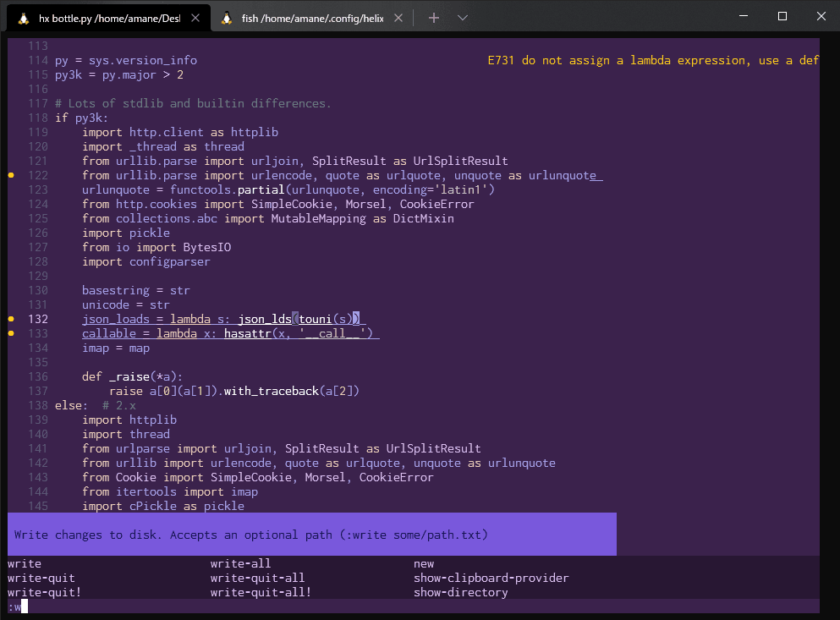
Task: Click the 'new' command completion
Action: 424,564
